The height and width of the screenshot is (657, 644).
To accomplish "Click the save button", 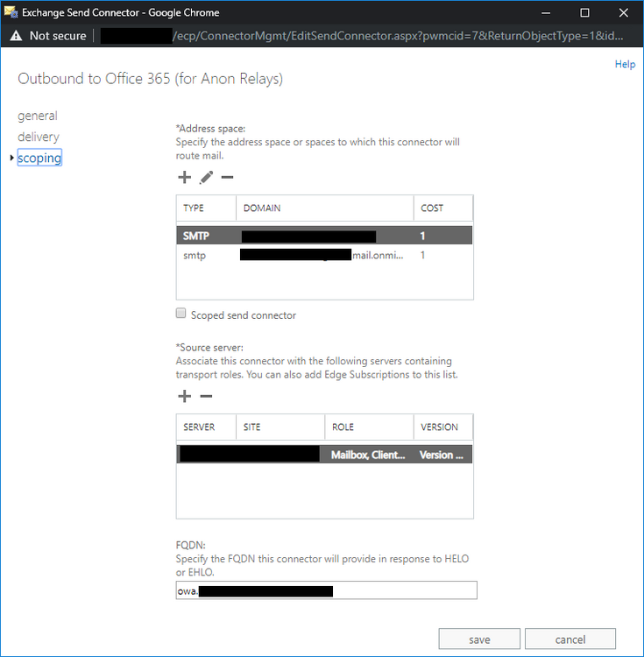I will pos(479,639).
